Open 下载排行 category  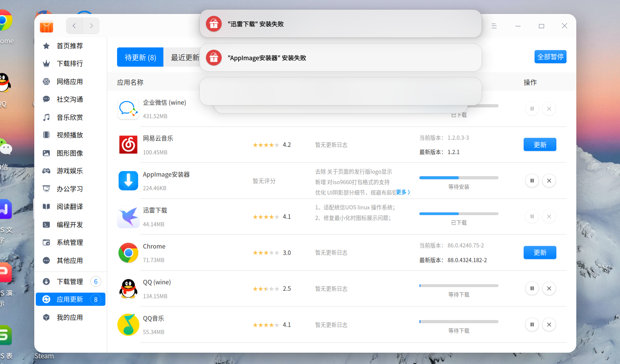[x=70, y=64]
